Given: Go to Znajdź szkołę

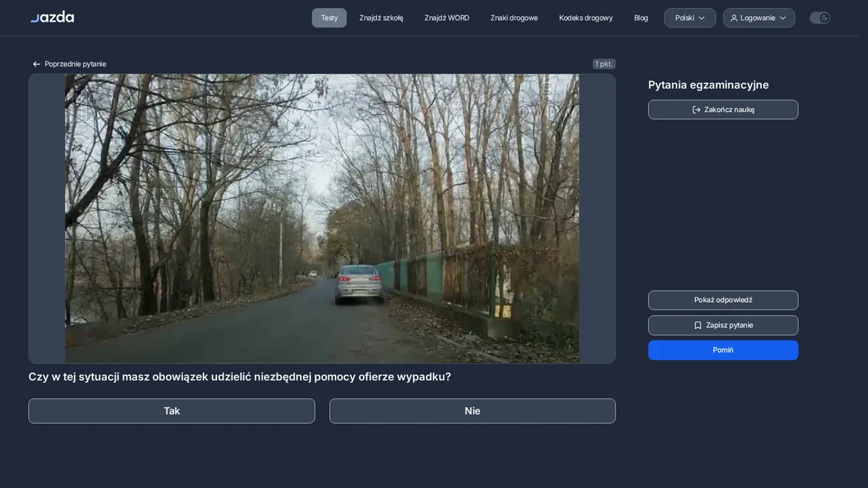Looking at the screenshot, I should coord(381,18).
